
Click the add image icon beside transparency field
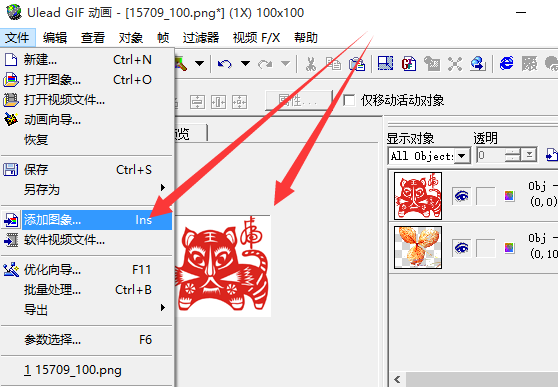pyautogui.click(x=551, y=155)
